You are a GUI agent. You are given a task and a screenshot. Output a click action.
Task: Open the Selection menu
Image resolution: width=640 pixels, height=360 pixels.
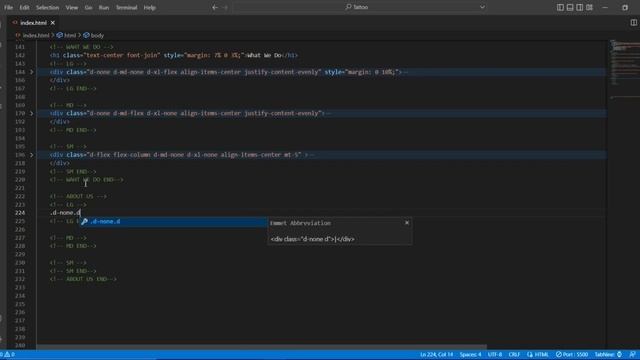pyautogui.click(x=47, y=7)
